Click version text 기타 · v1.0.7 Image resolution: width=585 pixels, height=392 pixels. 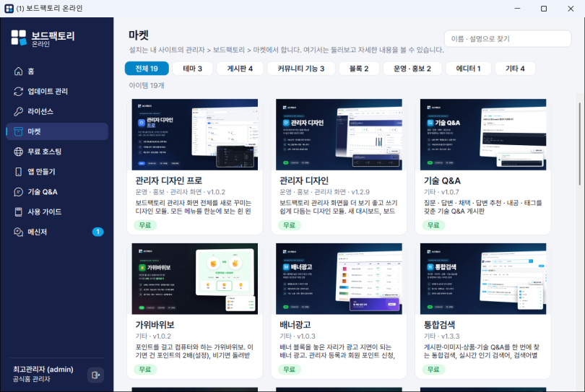441,192
